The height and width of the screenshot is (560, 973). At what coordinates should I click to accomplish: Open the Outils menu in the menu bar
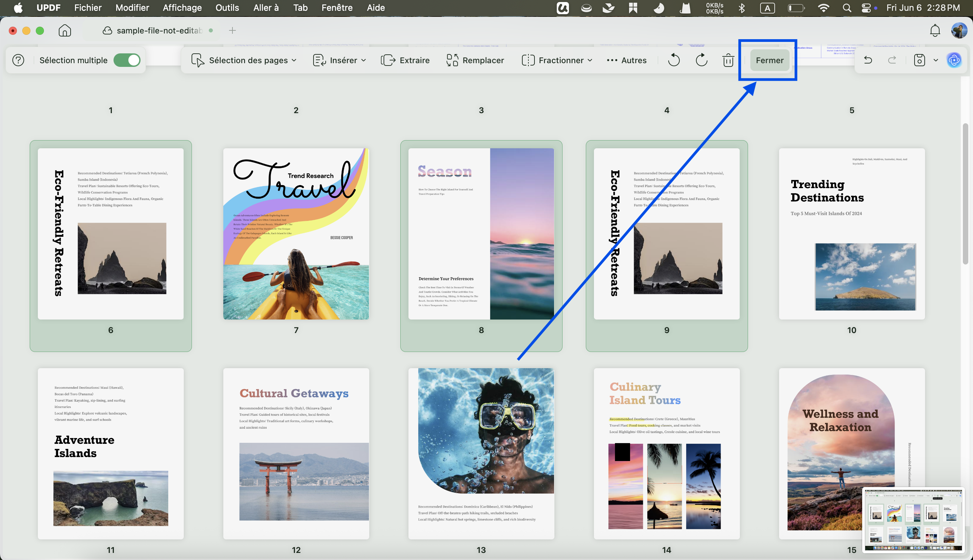(227, 8)
